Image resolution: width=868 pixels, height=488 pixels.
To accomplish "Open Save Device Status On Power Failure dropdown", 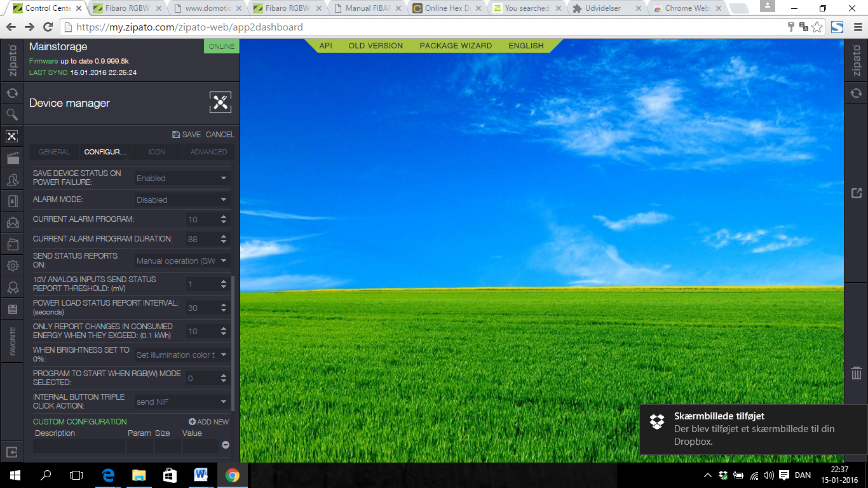I will (x=182, y=179).
